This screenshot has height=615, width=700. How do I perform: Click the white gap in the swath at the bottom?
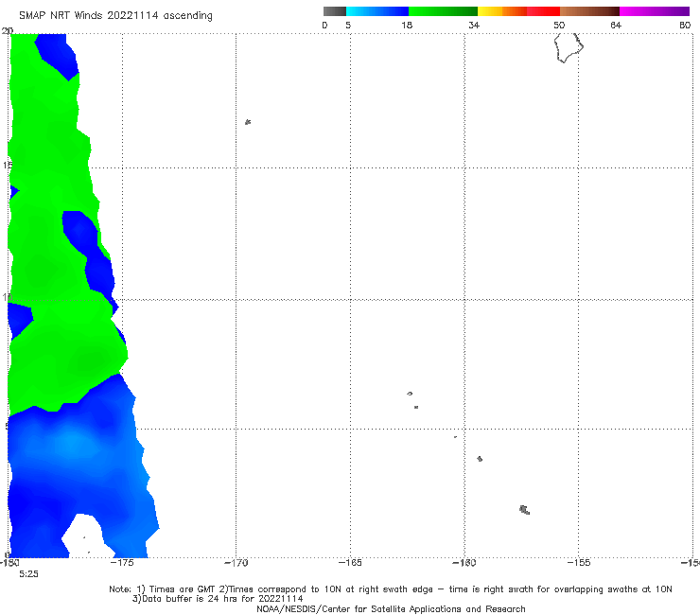pos(86,536)
